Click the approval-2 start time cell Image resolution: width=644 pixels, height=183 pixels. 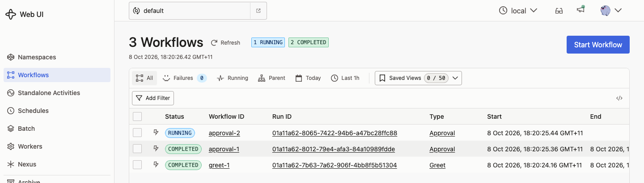coord(535,133)
